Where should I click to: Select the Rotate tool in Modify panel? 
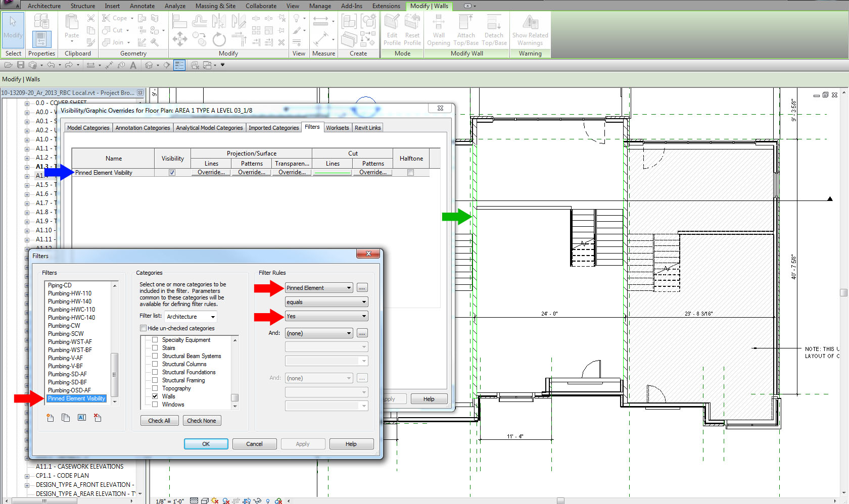click(219, 39)
